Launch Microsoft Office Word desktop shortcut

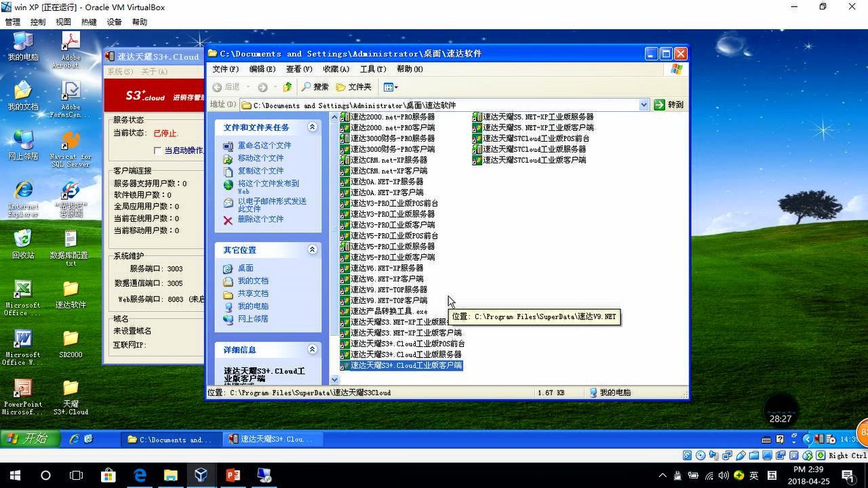[x=23, y=347]
